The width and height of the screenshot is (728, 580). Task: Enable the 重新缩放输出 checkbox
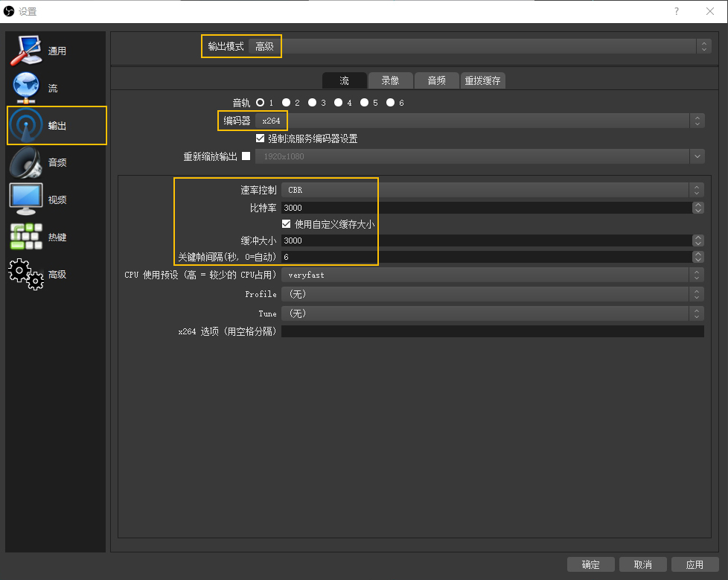[246, 156]
